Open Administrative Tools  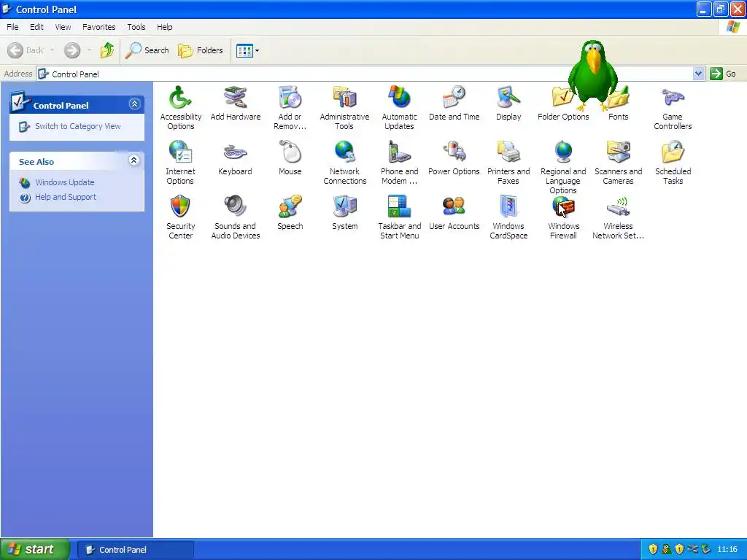[x=344, y=108]
